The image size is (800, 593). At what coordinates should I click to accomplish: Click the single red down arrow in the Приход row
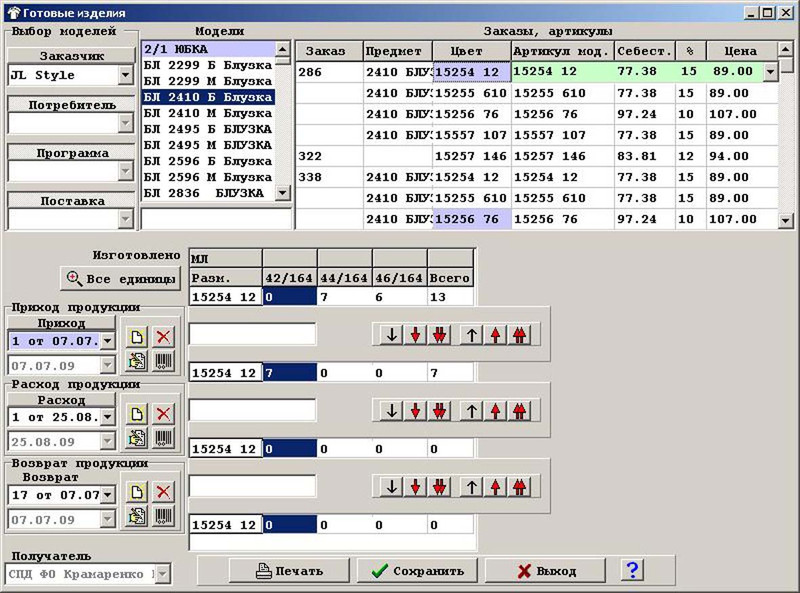pos(416,335)
